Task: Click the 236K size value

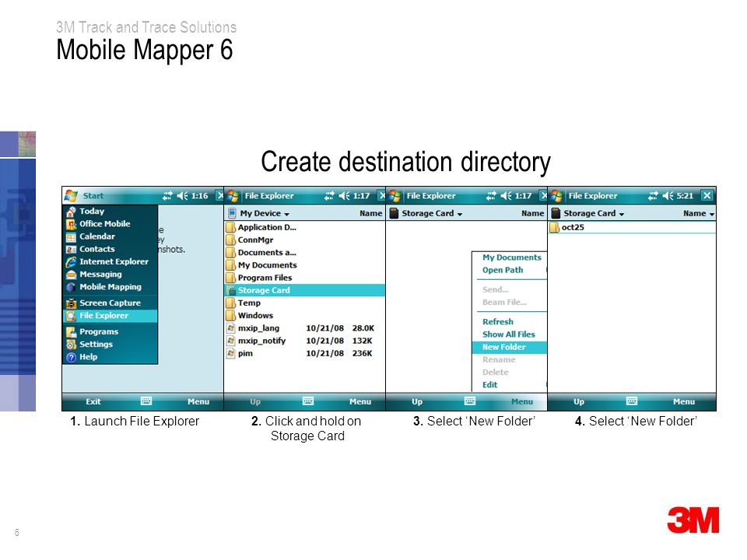Action: click(362, 353)
